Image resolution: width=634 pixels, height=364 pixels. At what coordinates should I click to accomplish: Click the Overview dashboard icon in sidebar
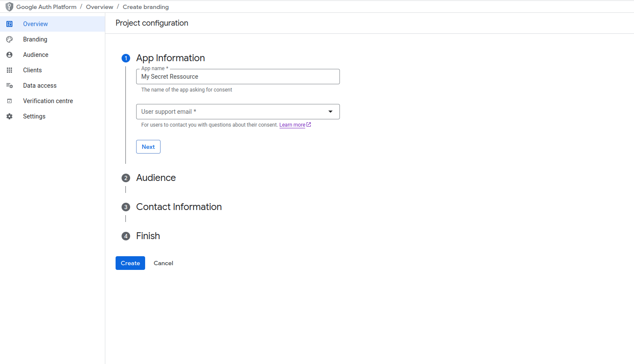click(x=9, y=24)
